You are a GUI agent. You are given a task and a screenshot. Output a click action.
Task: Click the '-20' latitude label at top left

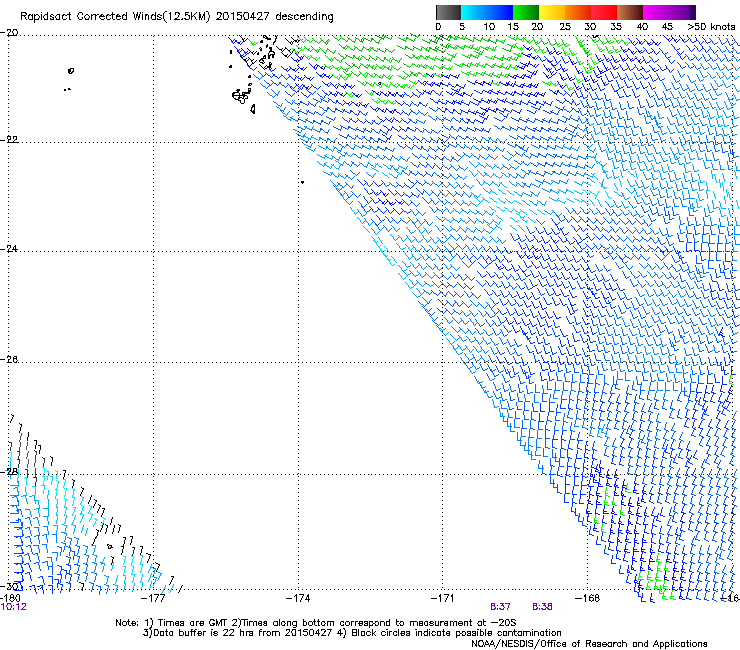[x=9, y=33]
